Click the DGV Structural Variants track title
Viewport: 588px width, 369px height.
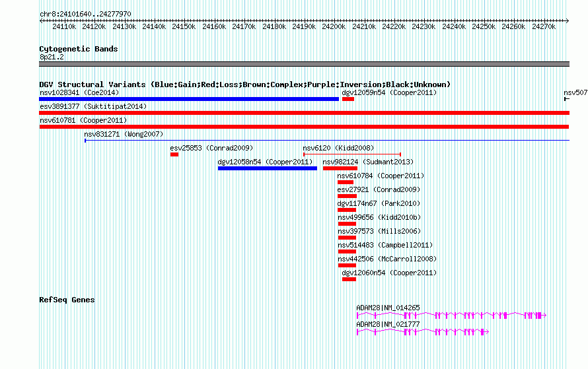point(245,84)
